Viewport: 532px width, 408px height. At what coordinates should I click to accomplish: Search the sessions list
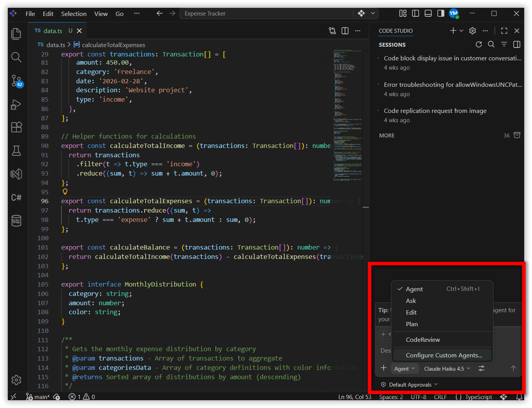point(491,44)
